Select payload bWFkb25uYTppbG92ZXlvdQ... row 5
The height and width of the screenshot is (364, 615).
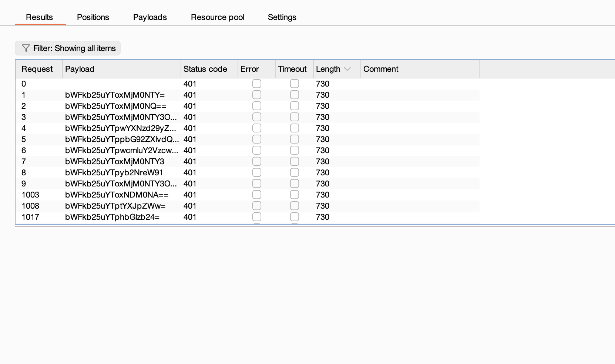point(122,139)
